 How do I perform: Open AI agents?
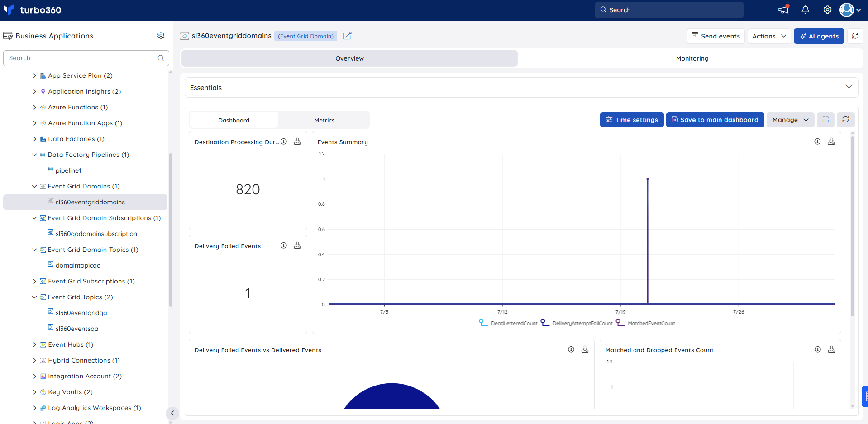(x=819, y=36)
